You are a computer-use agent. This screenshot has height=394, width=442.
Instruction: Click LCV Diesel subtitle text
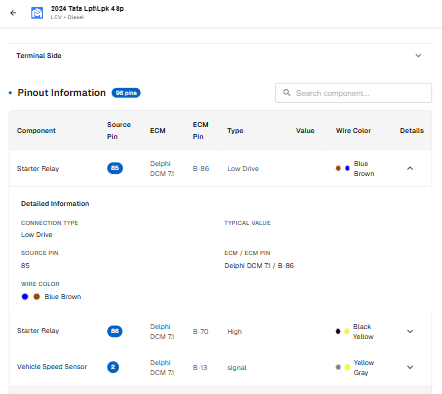[67, 17]
